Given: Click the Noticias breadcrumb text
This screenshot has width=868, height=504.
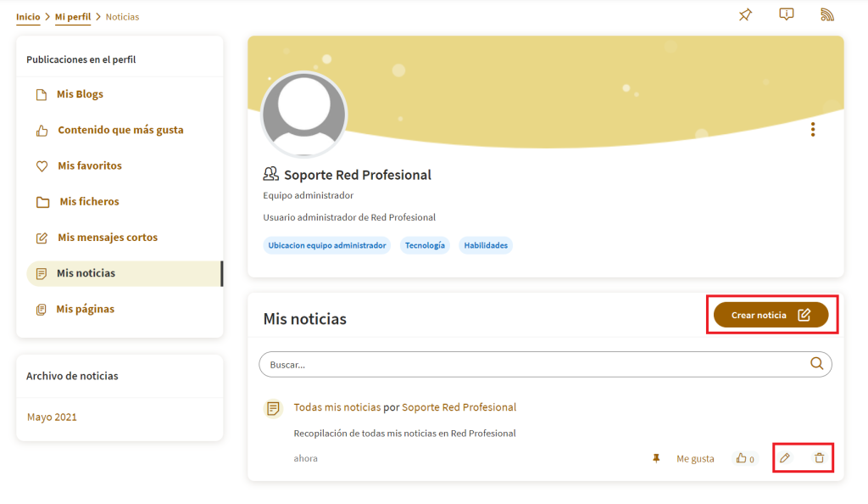Looking at the screenshot, I should coord(122,17).
